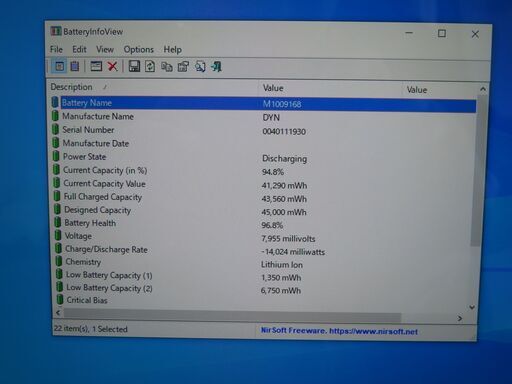512x384 pixels.
Task: Select the Full Charged Capacity row
Action: pos(263,198)
